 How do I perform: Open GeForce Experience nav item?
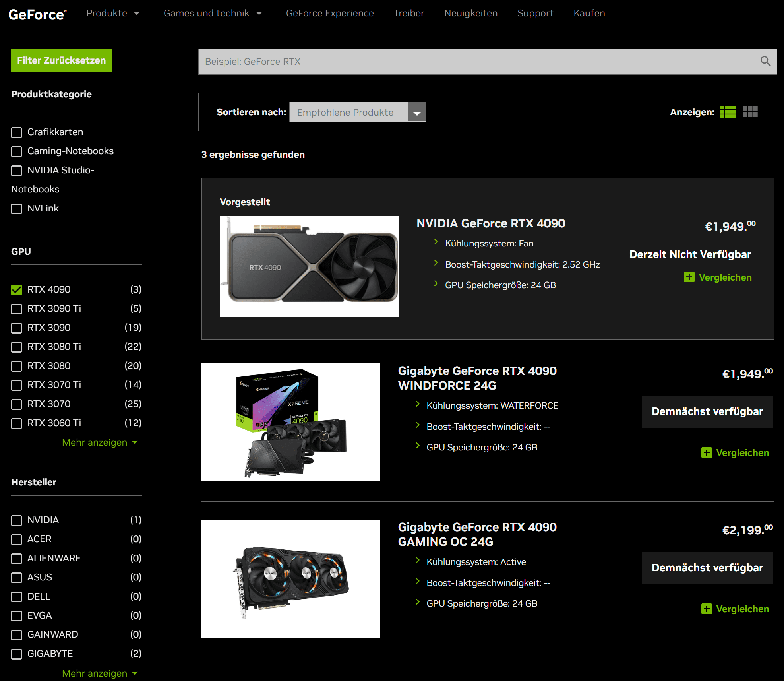pyautogui.click(x=330, y=13)
